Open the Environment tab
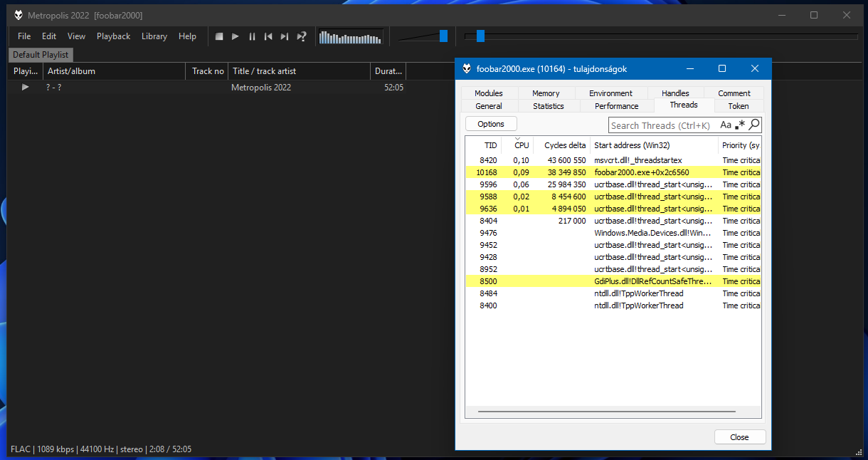Viewport: 868px width, 460px height. point(610,93)
